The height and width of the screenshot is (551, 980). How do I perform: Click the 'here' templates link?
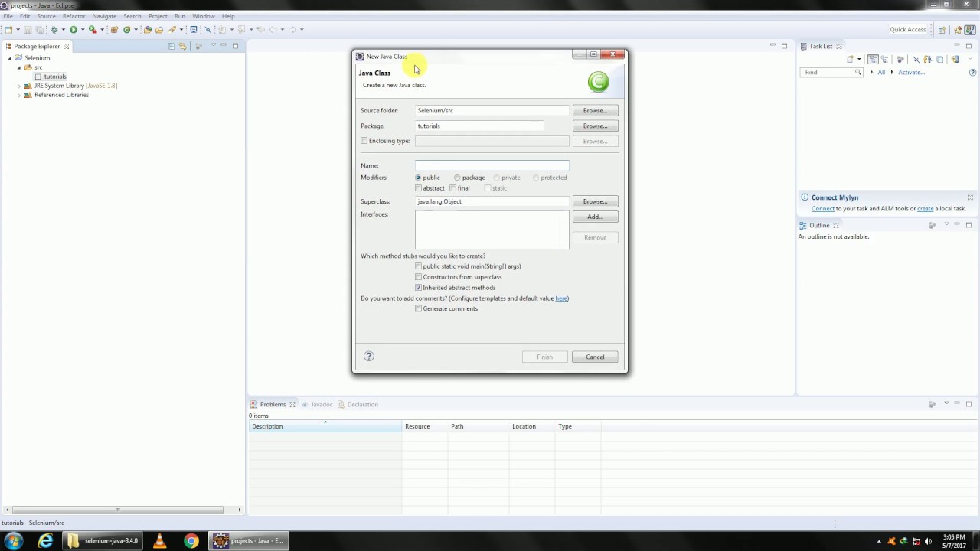coord(561,298)
